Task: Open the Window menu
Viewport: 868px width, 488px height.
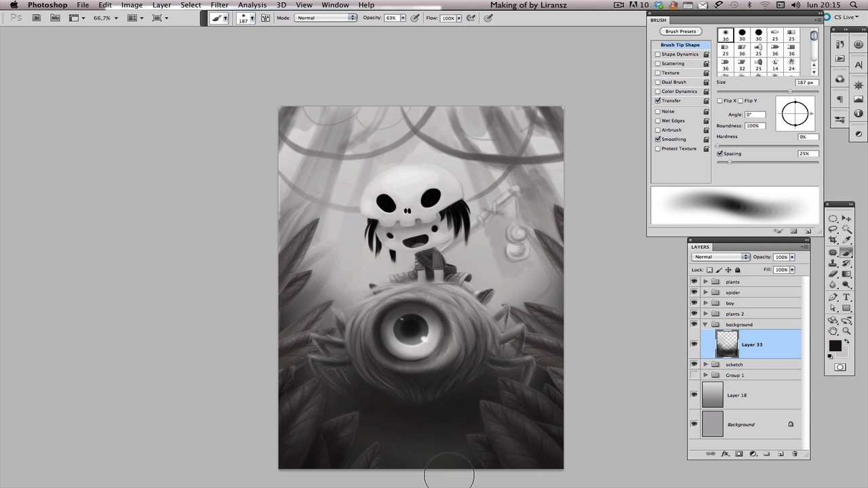Action: tap(335, 5)
